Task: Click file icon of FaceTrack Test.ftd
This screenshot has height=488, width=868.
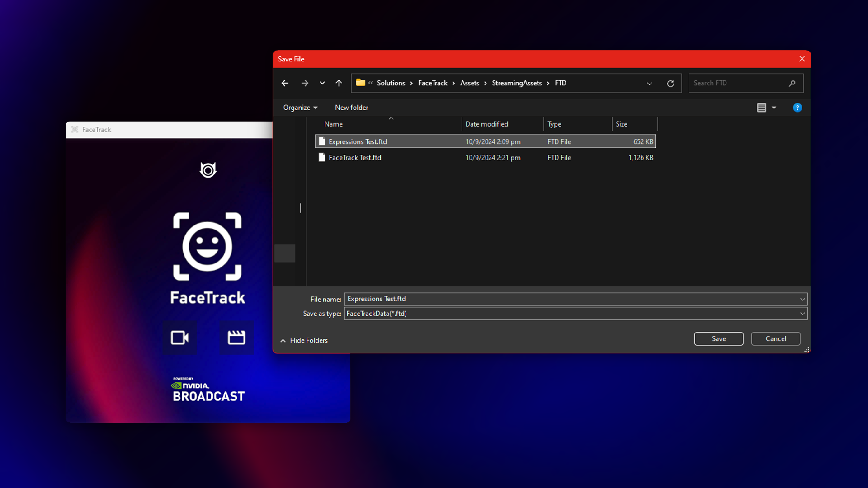Action: click(322, 157)
